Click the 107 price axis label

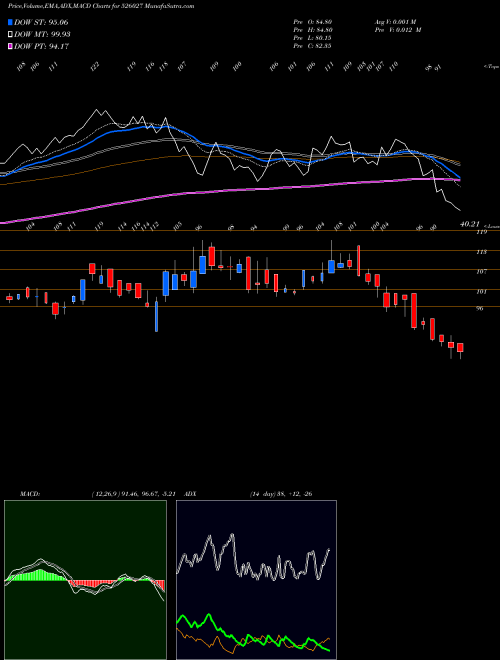pyautogui.click(x=481, y=271)
